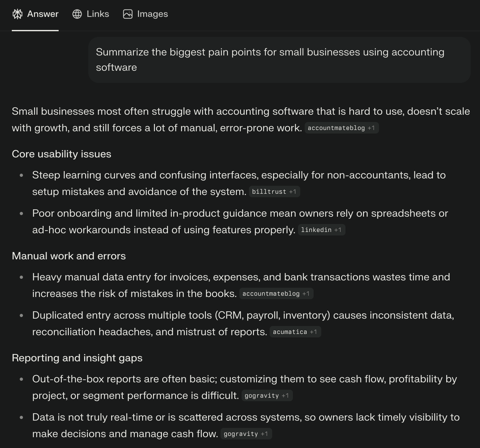Select the Answer tab label
Viewport: 480px width, 448px height.
tap(43, 14)
